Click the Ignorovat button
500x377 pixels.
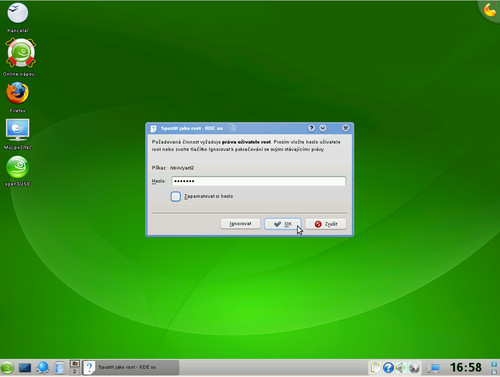coord(240,224)
